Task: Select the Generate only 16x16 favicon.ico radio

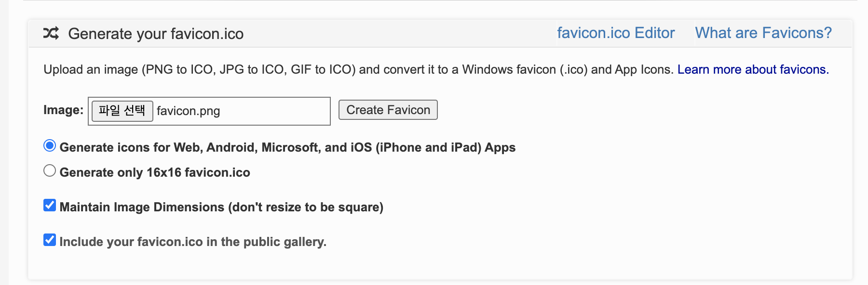Action: coord(50,171)
